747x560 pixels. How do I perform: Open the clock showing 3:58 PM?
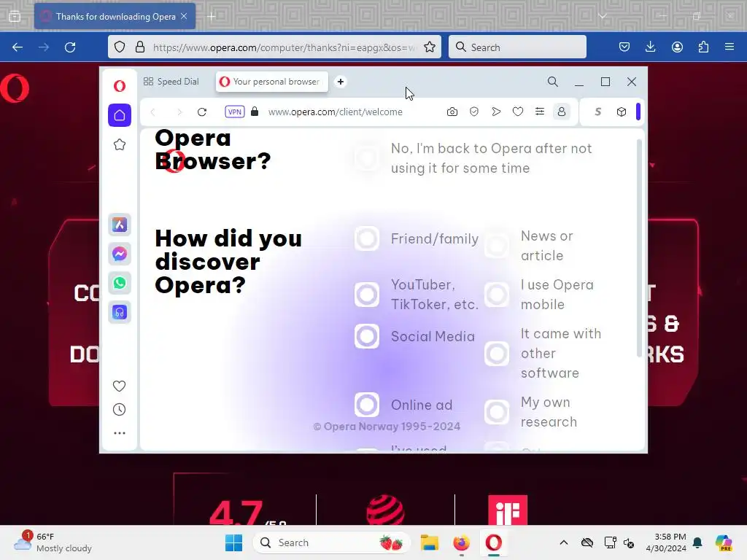pyautogui.click(x=666, y=542)
